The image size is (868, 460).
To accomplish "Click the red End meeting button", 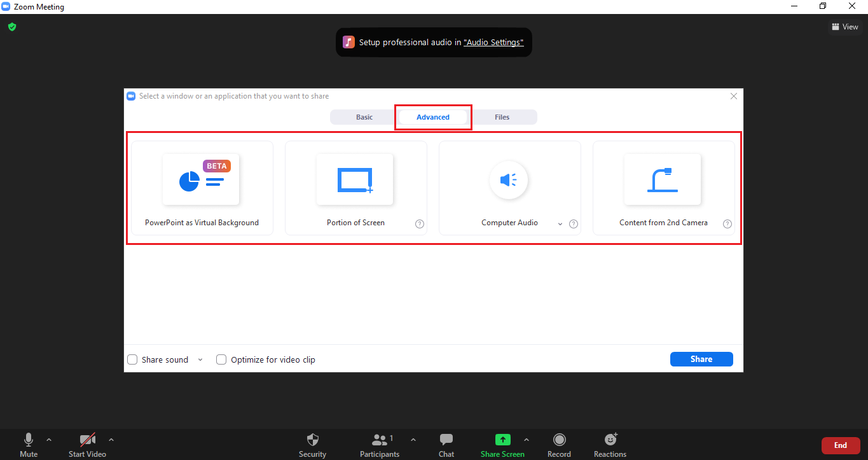I will pos(841,445).
